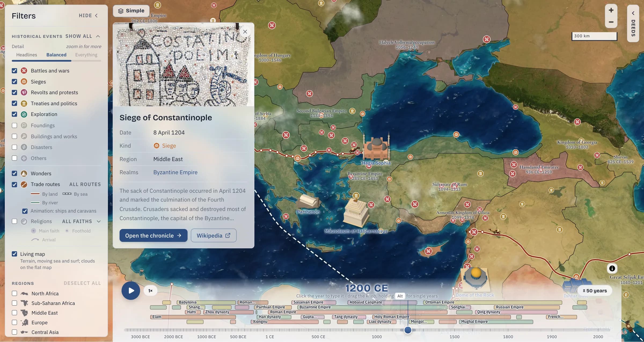The width and height of the screenshot is (644, 342).
Task: Zoom out with the minus button
Action: (x=611, y=22)
